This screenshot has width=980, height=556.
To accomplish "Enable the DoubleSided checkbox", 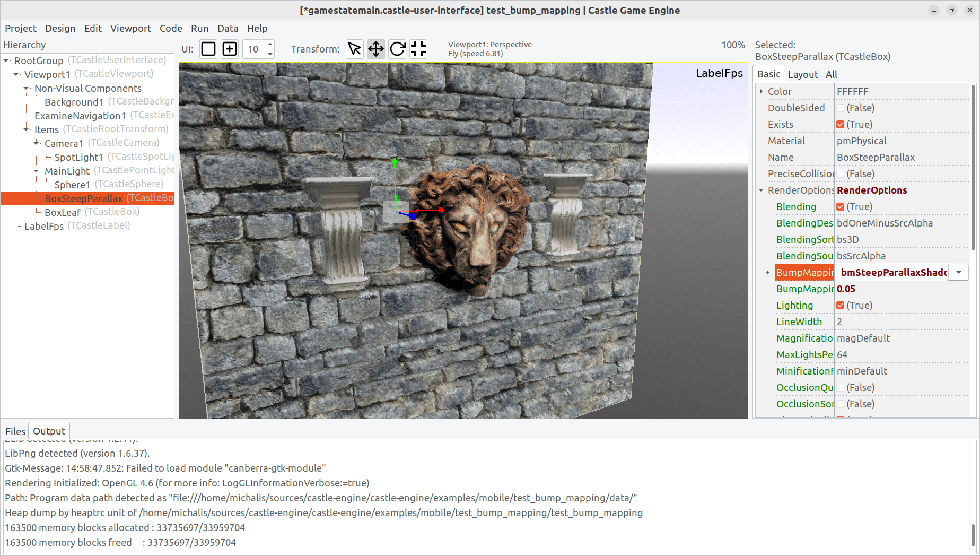I will coord(841,108).
